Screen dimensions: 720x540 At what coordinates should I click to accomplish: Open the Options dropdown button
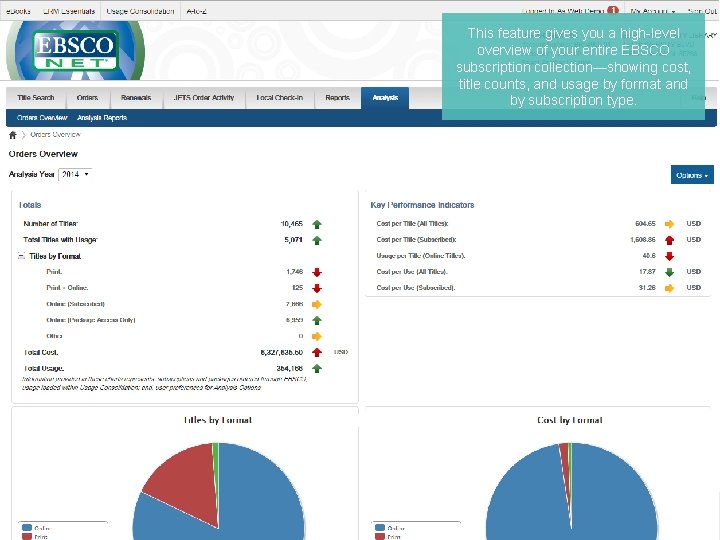(x=692, y=175)
